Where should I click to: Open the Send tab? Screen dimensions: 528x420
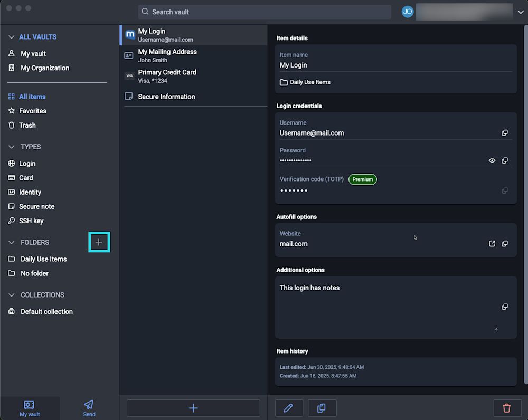coord(89,408)
